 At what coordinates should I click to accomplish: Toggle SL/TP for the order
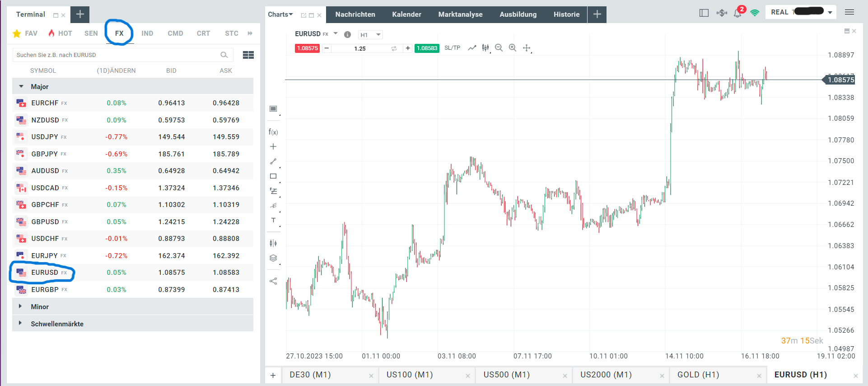click(452, 48)
